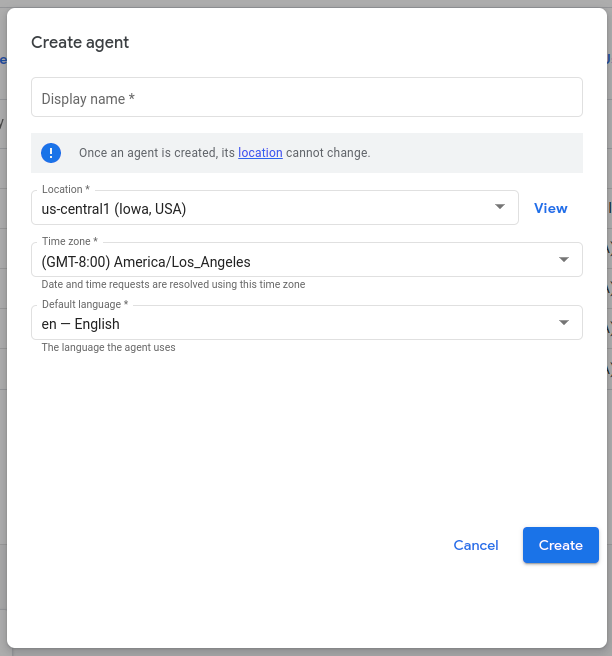Expand the Location dropdown arrow
Image resolution: width=612 pixels, height=656 pixels.
click(x=500, y=208)
